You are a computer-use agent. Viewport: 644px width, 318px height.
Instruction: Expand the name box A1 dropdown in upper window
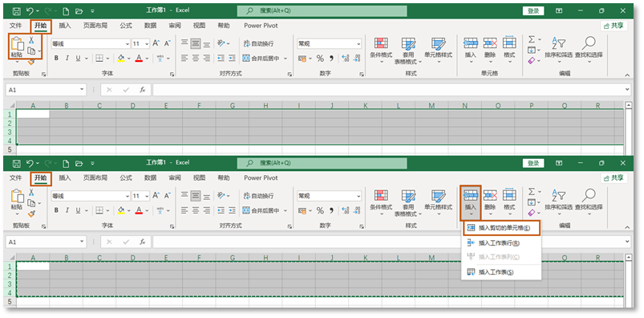83,90
